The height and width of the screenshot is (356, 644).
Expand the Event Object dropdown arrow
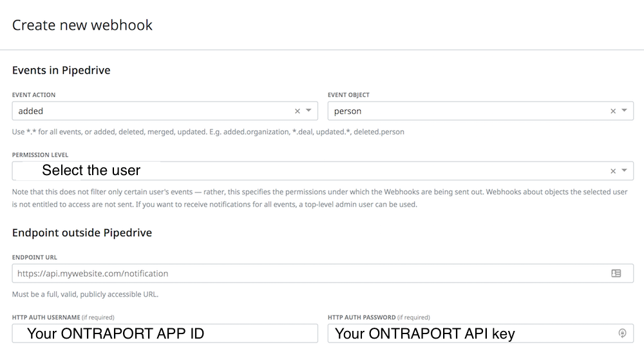(x=624, y=111)
